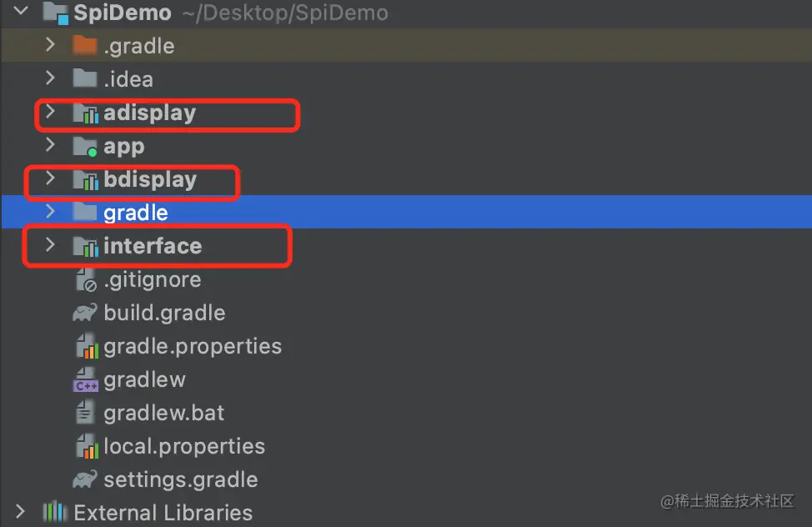Screen dimensions: 812x527
Task: Click the adisplay module folder icon
Action: 85,113
